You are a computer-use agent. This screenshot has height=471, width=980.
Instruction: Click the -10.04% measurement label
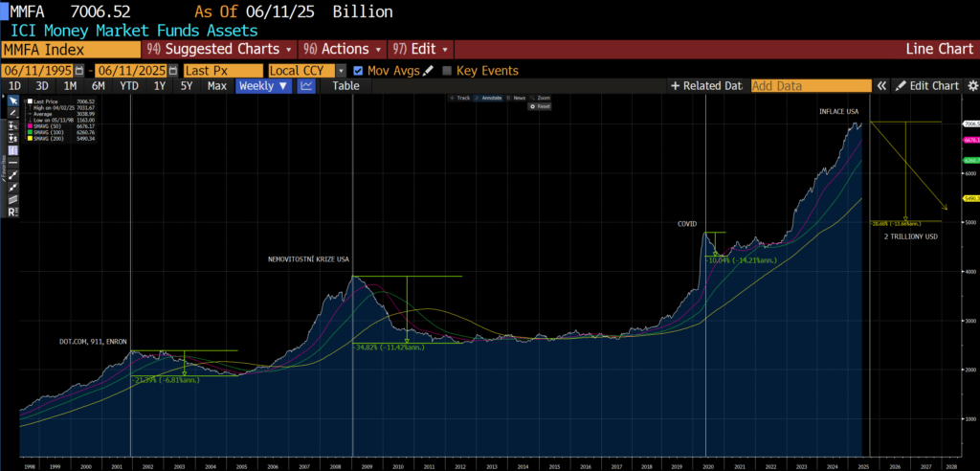point(741,259)
